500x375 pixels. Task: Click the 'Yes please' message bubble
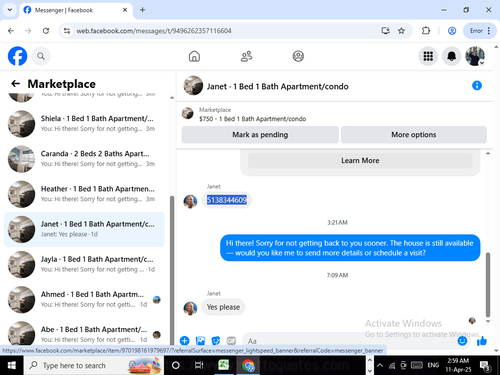(223, 307)
